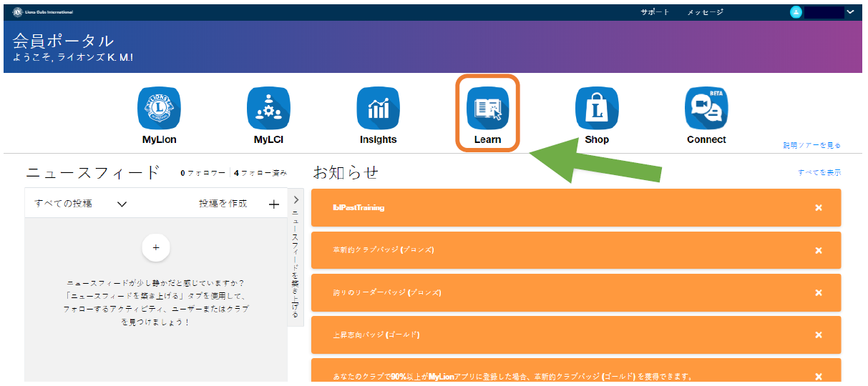Click the 投稿を作成 plus icon
The height and width of the screenshot is (386, 868).
pyautogui.click(x=273, y=204)
